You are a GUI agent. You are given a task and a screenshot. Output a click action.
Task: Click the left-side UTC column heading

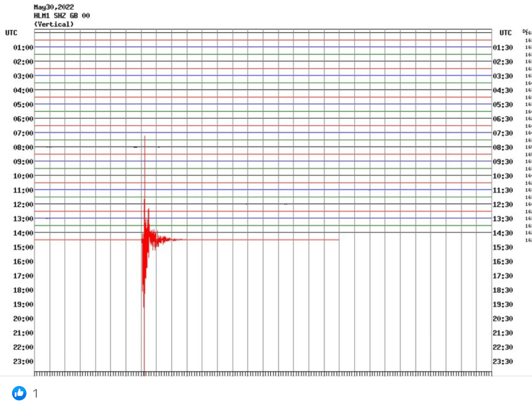11,33
